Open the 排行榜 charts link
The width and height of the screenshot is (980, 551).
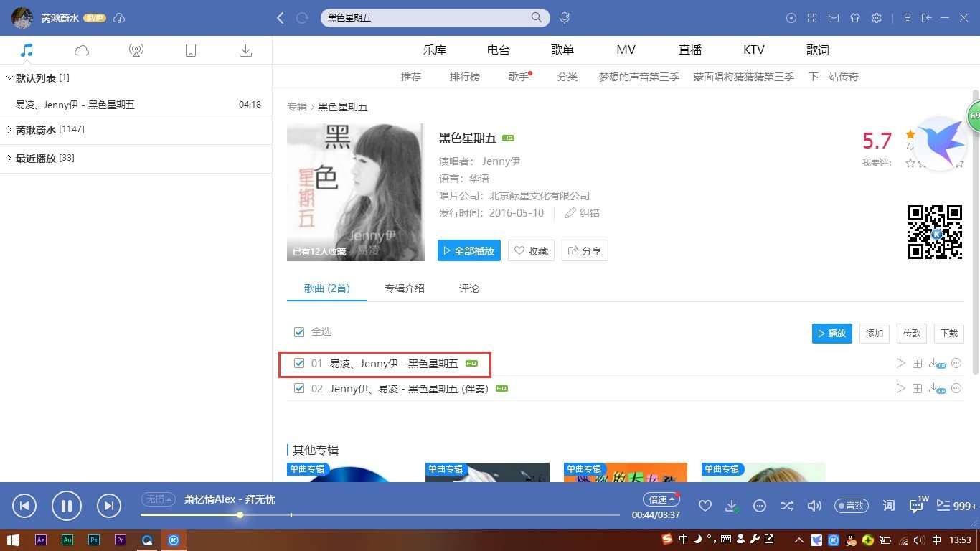click(x=465, y=77)
